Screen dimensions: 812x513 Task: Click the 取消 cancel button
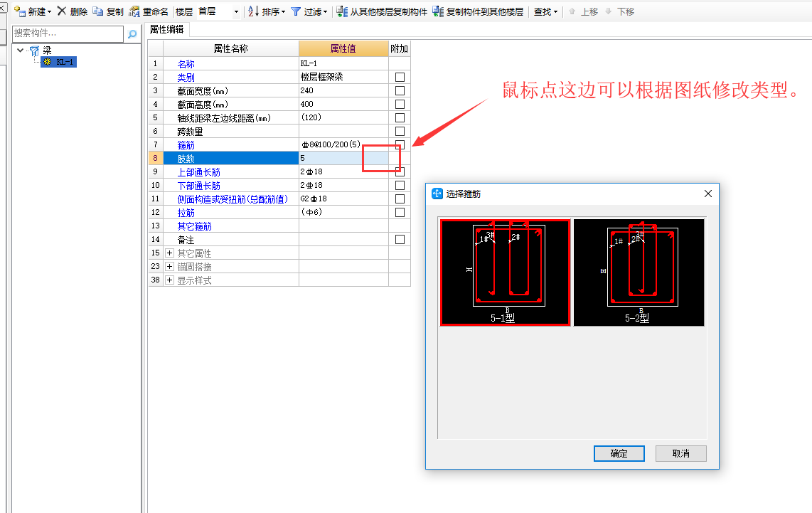[x=680, y=453]
